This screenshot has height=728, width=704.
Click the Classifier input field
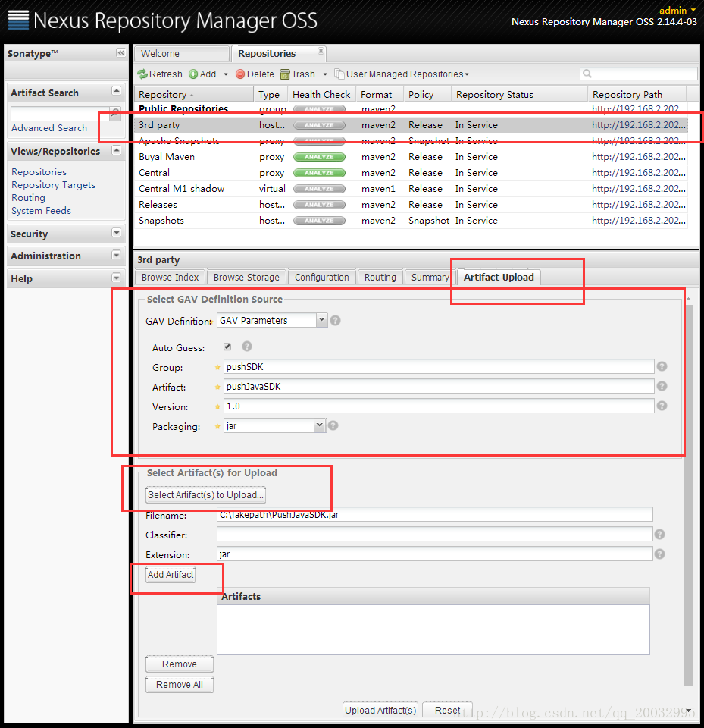tap(435, 534)
